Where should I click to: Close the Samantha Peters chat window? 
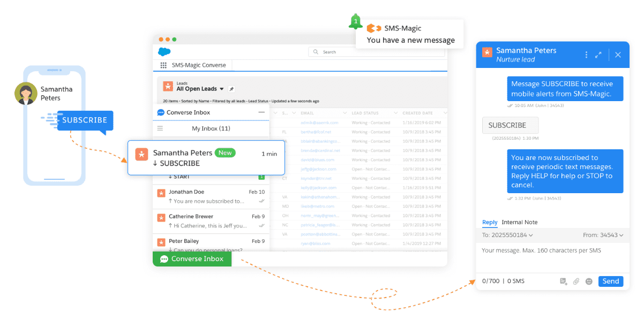tap(618, 55)
